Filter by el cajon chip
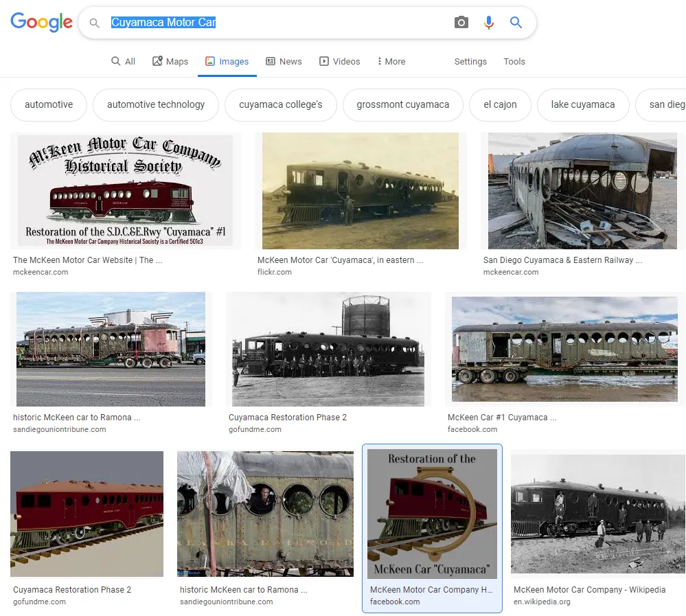Viewport: 686px width, 616px height. click(x=500, y=104)
